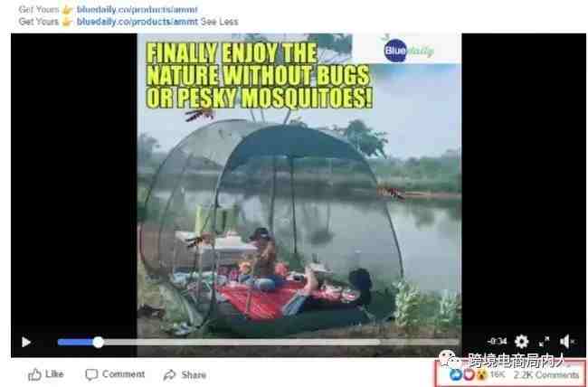588x387 pixels.
Task: Click the heart love reaction icon
Action: (469, 374)
